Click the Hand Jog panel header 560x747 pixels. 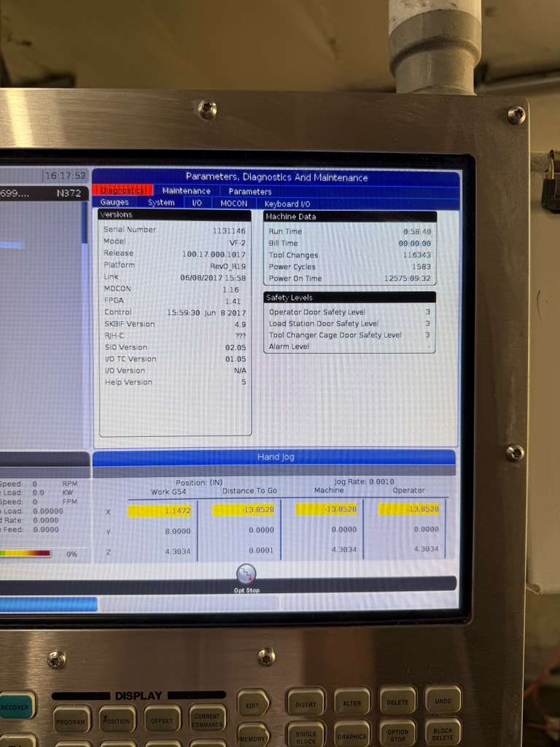(274, 457)
